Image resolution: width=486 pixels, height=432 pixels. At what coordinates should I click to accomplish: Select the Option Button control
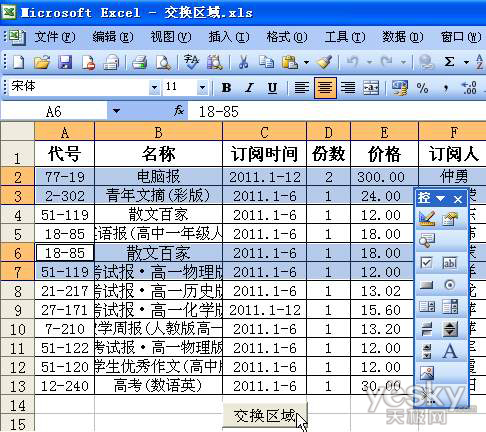pos(450,285)
